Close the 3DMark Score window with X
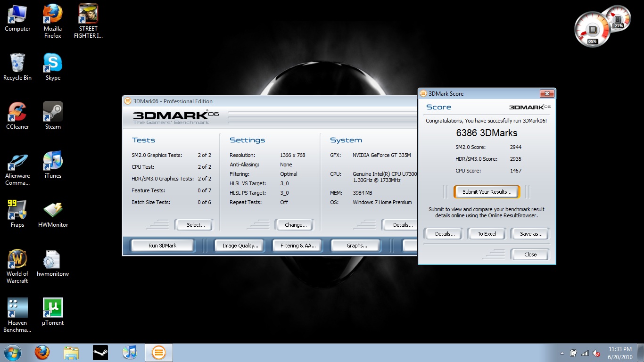Screen dimensions: 644x362 [546, 93]
